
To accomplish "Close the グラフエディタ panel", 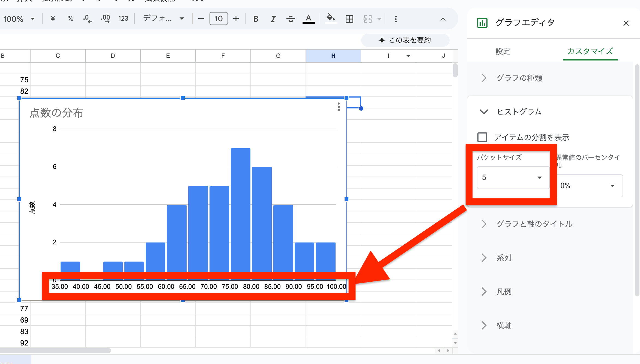I will [626, 23].
